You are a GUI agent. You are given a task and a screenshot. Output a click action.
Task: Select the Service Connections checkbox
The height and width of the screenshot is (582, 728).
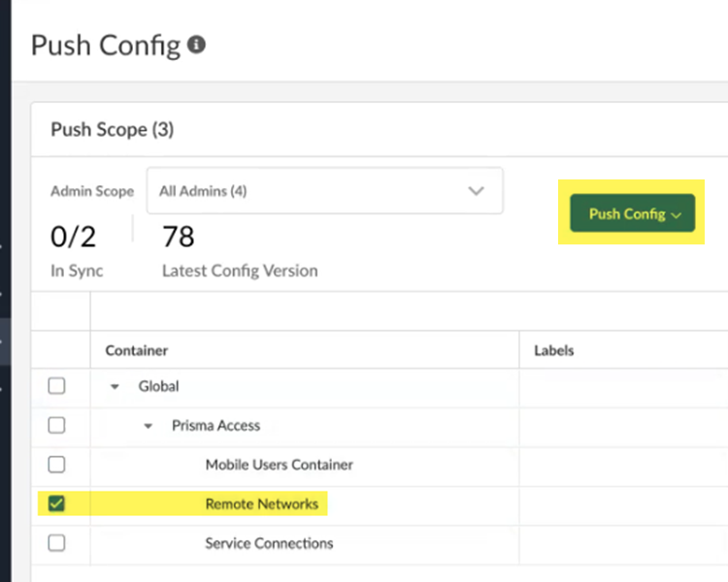[x=56, y=543]
